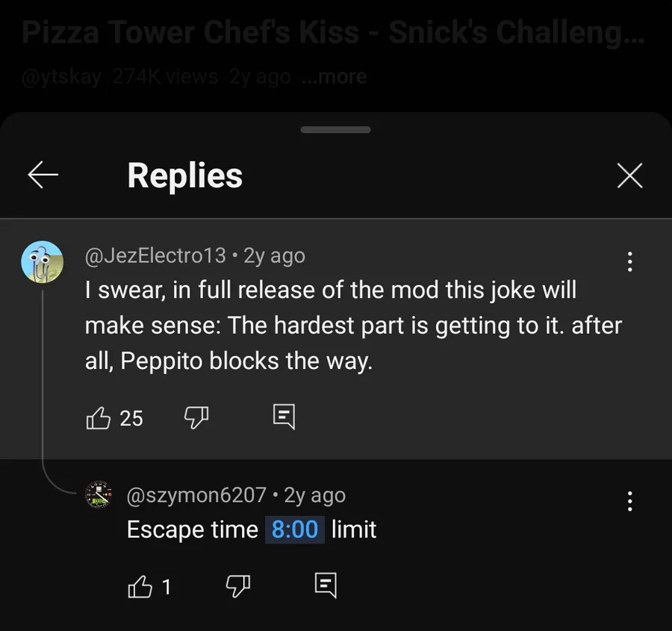Tap the drag handle of the replies sheet
Screen dimensions: 672x631
point(336,130)
